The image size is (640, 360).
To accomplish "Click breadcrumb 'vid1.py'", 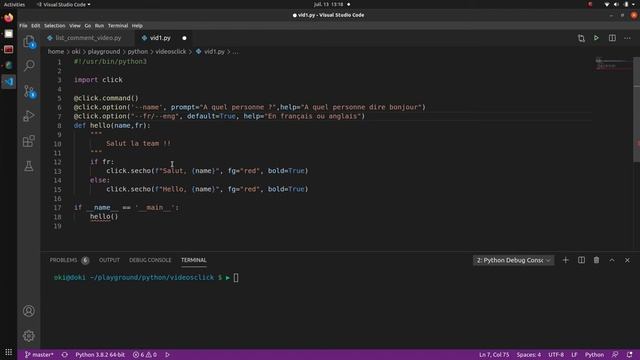I will pos(214,52).
